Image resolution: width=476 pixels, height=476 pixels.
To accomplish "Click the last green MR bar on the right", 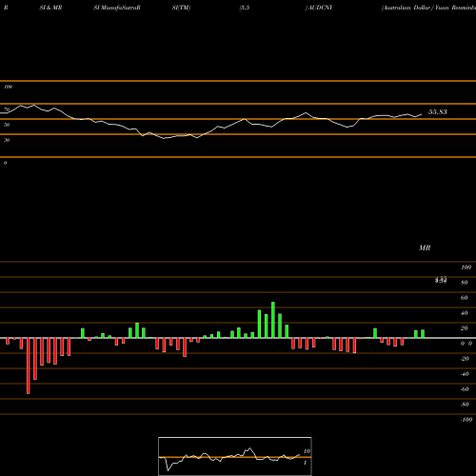I will click(x=423, y=334).
